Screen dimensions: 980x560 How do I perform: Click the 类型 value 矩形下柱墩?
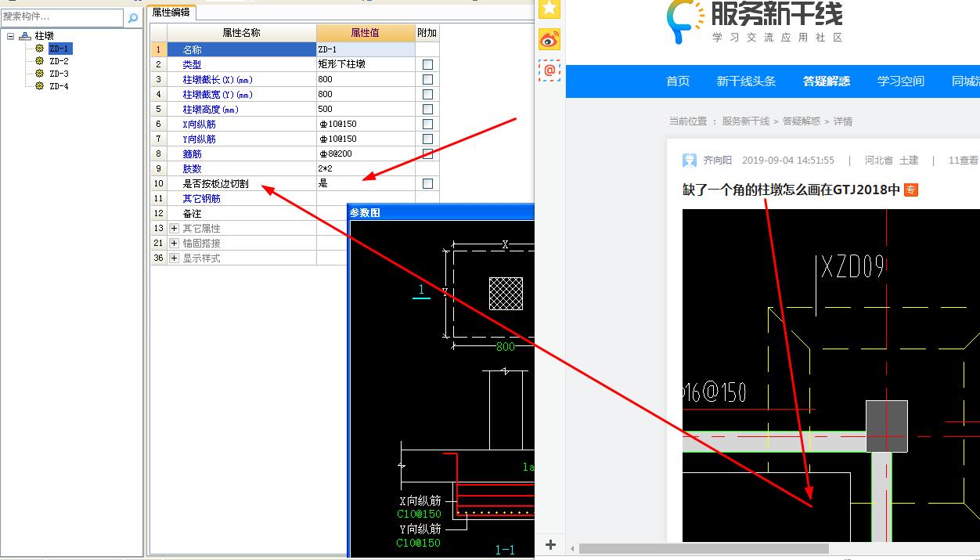pyautogui.click(x=366, y=64)
